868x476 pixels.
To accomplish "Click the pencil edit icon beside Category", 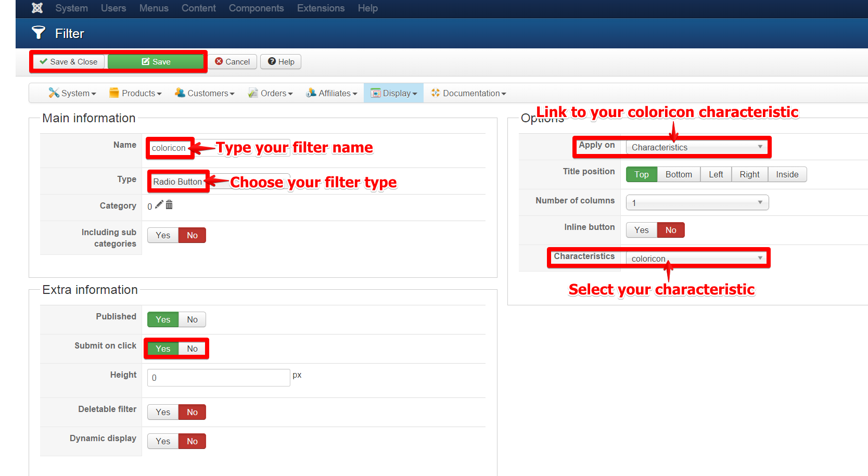I will click(x=159, y=204).
